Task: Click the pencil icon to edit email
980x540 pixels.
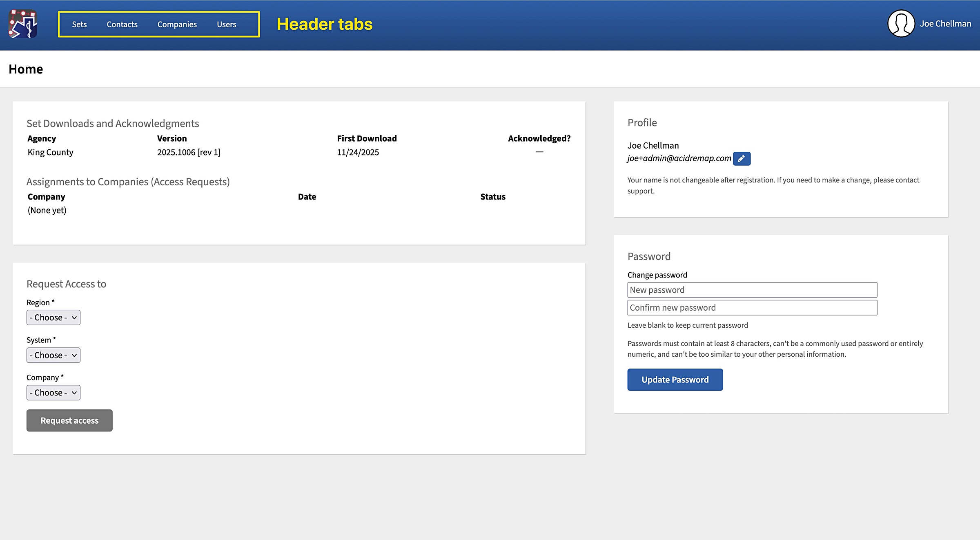Action: pyautogui.click(x=742, y=158)
